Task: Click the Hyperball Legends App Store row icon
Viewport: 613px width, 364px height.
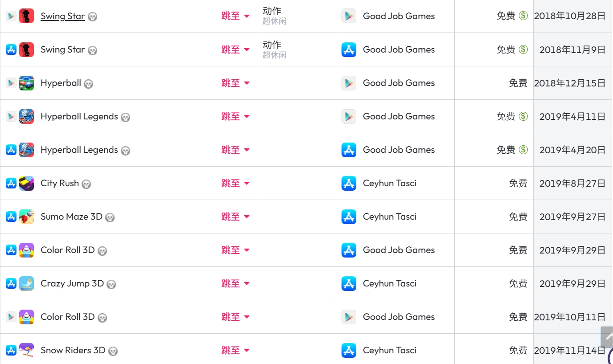Action: click(x=11, y=150)
